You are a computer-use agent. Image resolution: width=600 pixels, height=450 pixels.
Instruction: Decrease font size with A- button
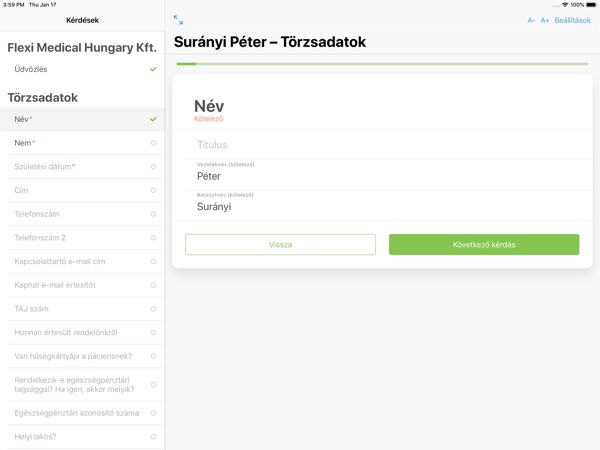(531, 20)
